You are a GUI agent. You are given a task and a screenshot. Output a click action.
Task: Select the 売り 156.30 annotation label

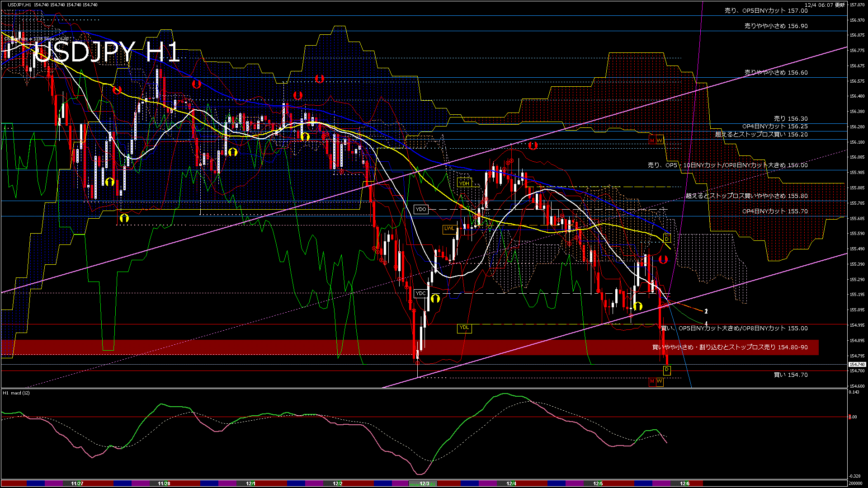coord(790,118)
